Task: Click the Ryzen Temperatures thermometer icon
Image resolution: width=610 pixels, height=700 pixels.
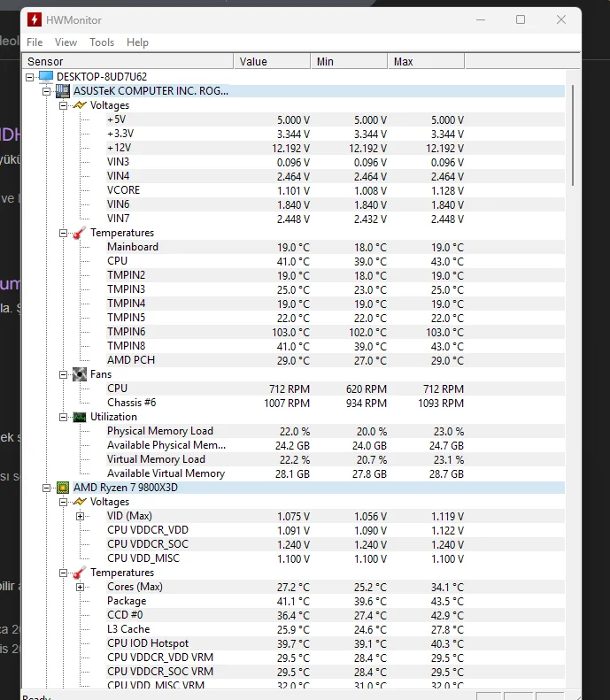Action: (x=80, y=573)
